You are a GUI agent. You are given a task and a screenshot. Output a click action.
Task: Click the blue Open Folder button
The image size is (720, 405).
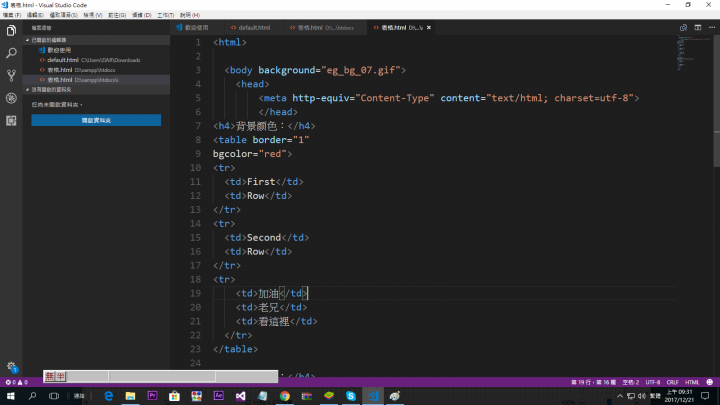(x=96, y=120)
